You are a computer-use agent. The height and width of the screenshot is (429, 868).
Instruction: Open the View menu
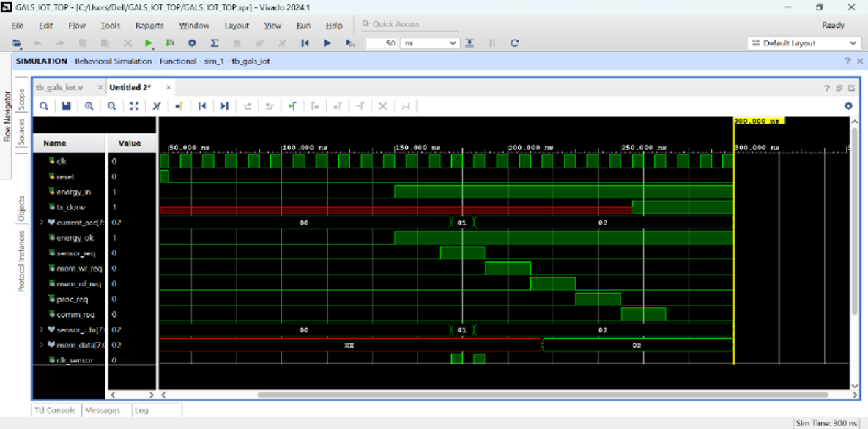(x=272, y=26)
